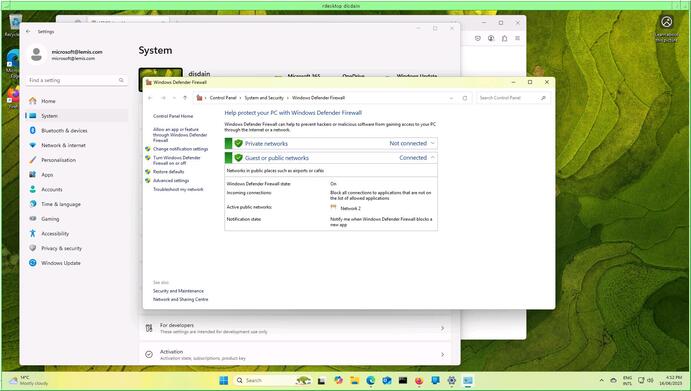Open Microsoft Edge from taskbar
The width and height of the screenshot is (691, 391).
tap(370, 380)
